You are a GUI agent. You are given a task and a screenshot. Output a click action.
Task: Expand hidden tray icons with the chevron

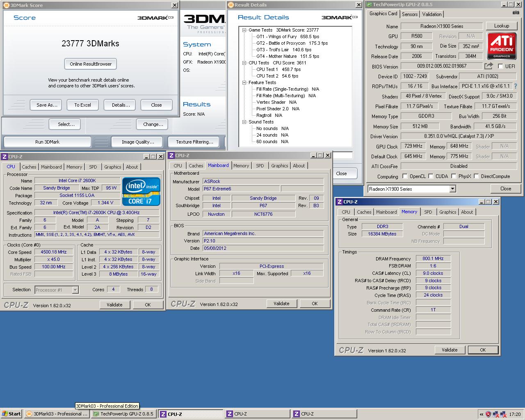point(481,414)
